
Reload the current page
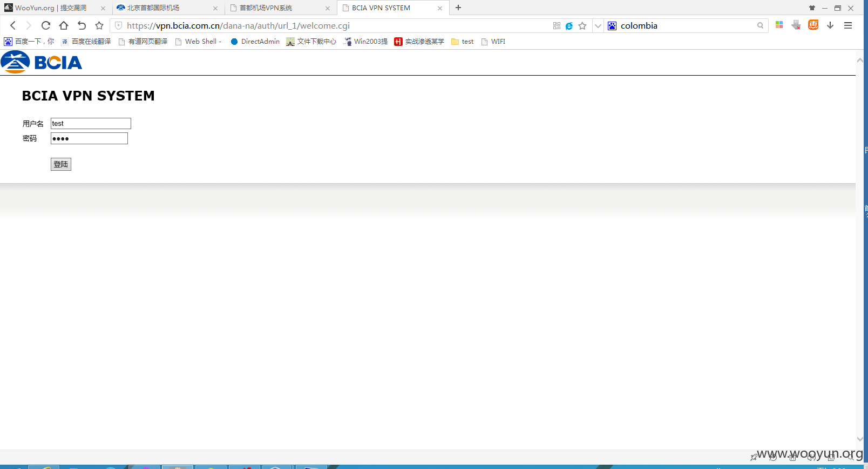tap(46, 25)
